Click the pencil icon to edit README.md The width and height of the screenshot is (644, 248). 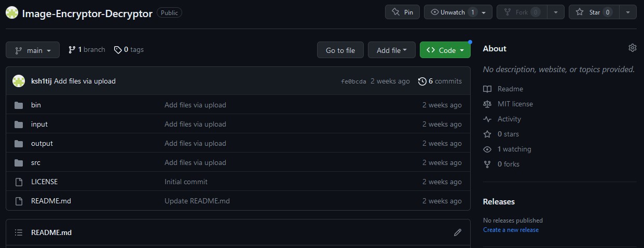pyautogui.click(x=457, y=232)
